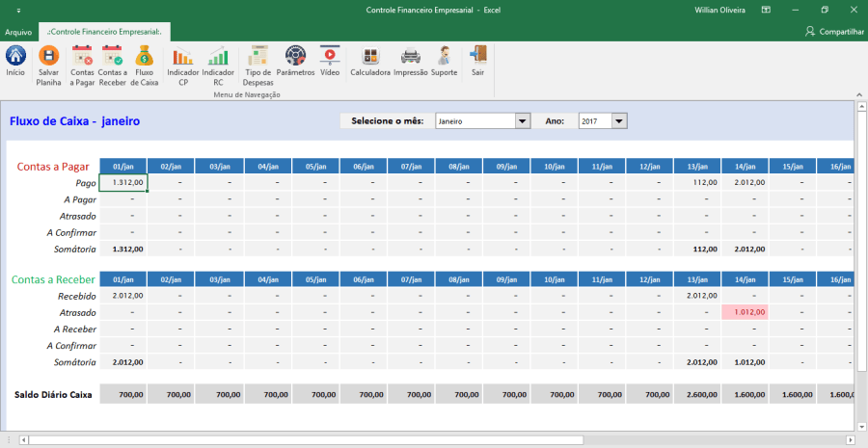Click the A Receber row label
Viewport: 868px width, 448px height.
pyautogui.click(x=74, y=329)
